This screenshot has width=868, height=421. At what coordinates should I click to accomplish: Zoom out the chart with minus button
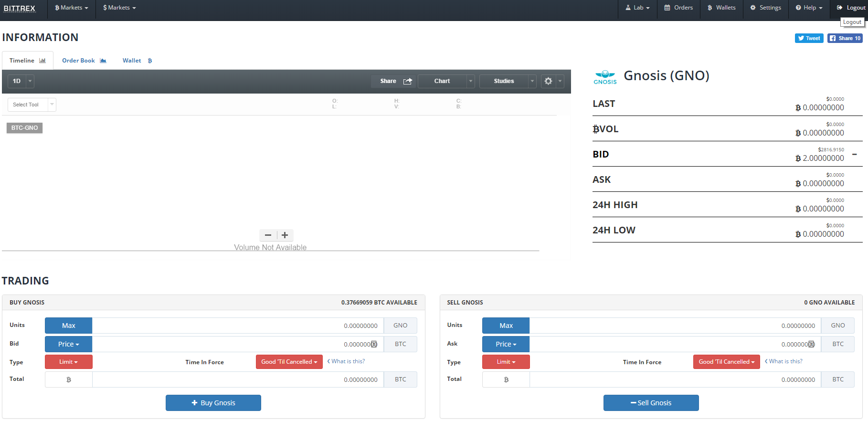tap(268, 235)
